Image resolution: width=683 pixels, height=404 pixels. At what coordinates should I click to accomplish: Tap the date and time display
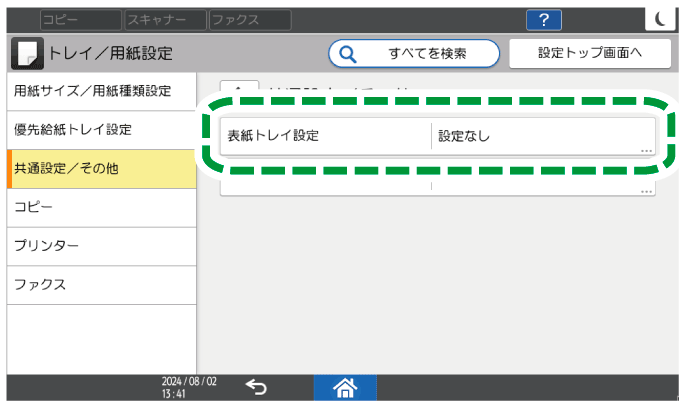189,387
